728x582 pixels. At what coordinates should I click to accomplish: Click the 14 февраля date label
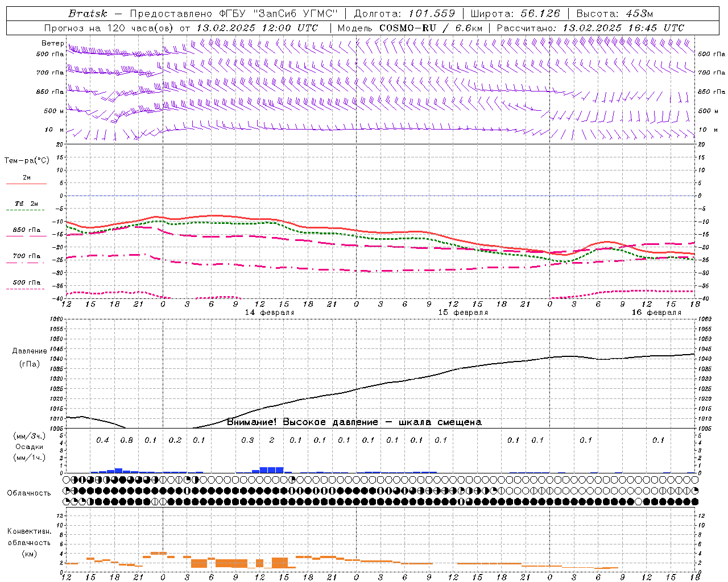tap(270, 313)
